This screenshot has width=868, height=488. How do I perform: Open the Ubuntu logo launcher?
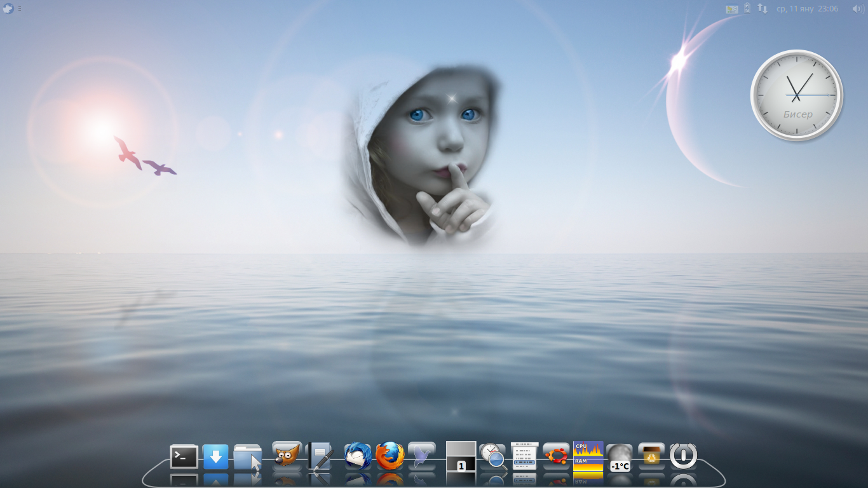click(557, 456)
